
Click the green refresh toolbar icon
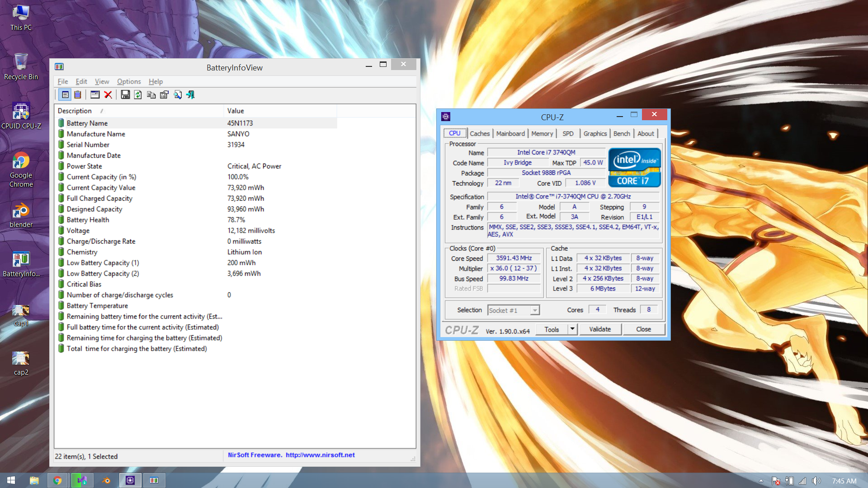[138, 94]
